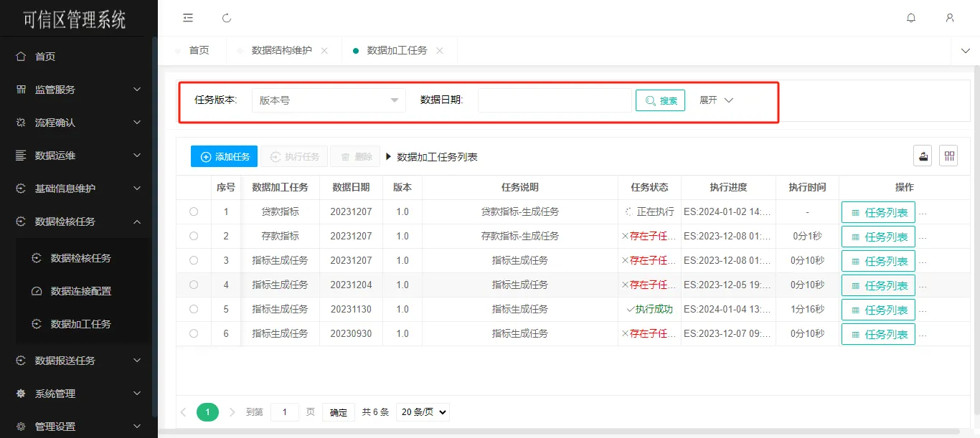980x438 pixels.
Task: Click the 添加任务 button
Action: click(224, 156)
